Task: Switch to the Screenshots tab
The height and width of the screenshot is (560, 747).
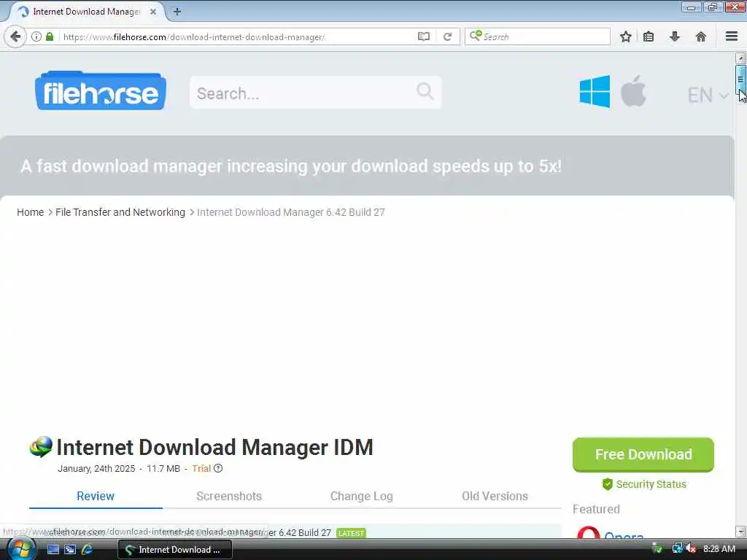Action: pos(229,496)
